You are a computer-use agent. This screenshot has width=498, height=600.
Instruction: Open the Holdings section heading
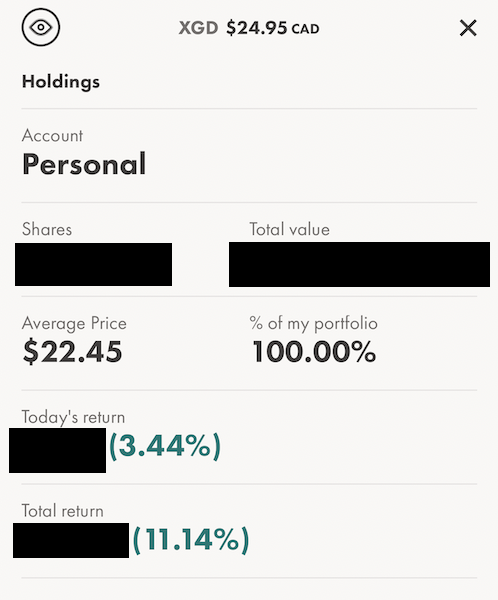61,82
